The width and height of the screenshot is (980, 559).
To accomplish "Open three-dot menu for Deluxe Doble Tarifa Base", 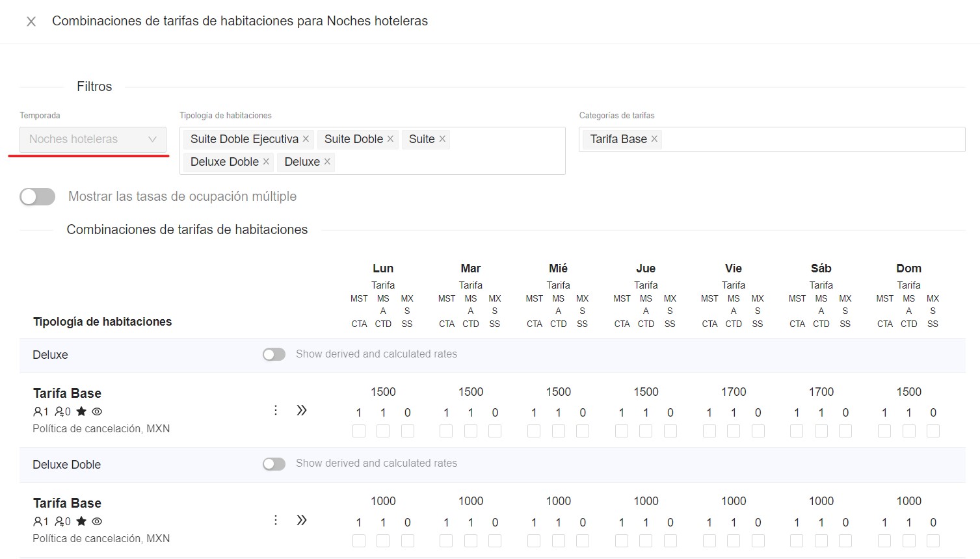I will 276,520.
